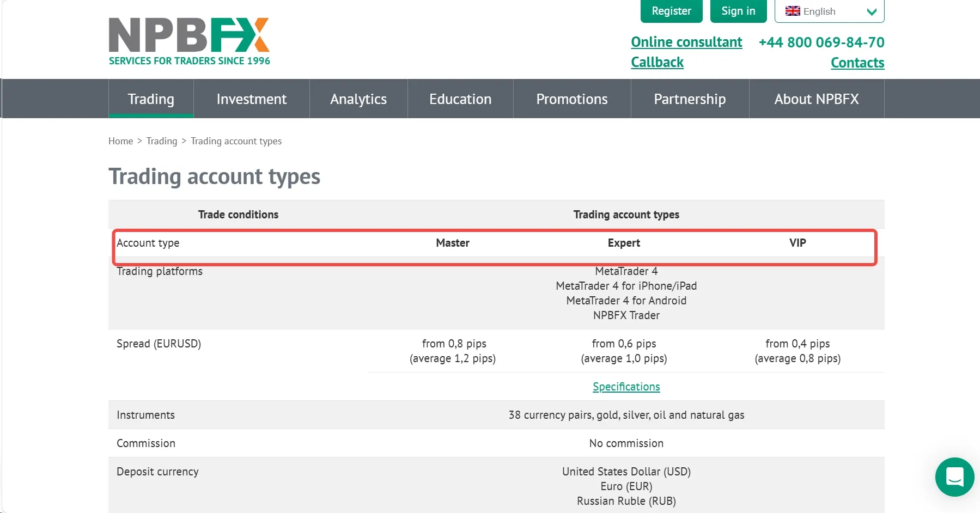Click the Trading account types page heading
980x513 pixels.
click(x=214, y=176)
